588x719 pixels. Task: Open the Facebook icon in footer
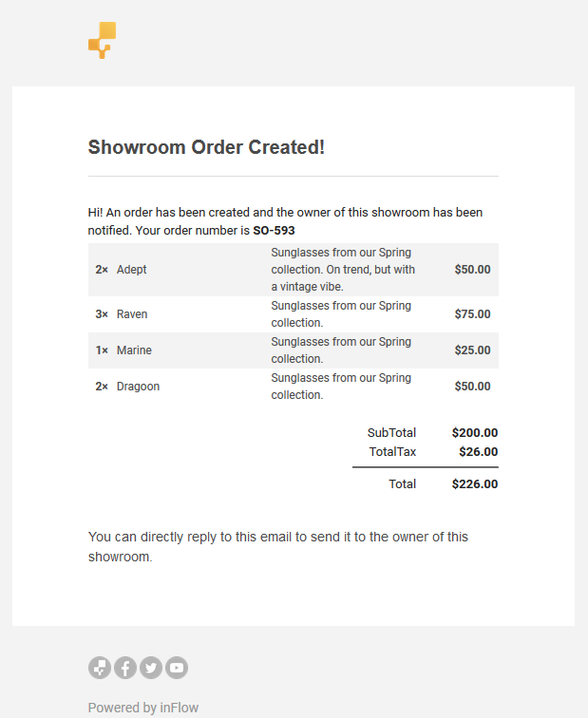tap(125, 668)
